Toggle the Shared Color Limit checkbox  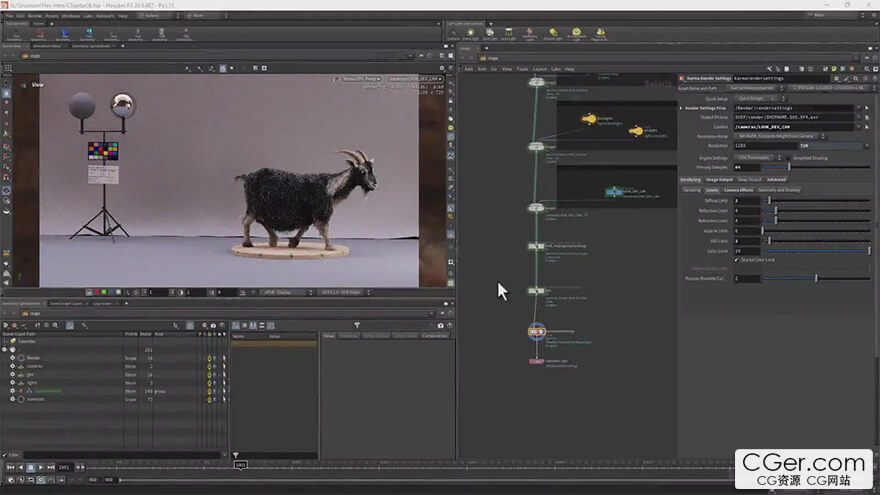pos(737,259)
